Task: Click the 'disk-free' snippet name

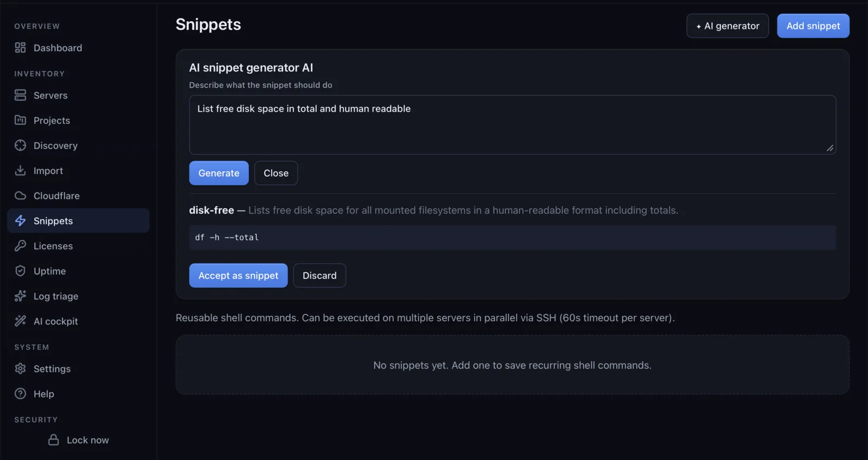Action: [212, 210]
